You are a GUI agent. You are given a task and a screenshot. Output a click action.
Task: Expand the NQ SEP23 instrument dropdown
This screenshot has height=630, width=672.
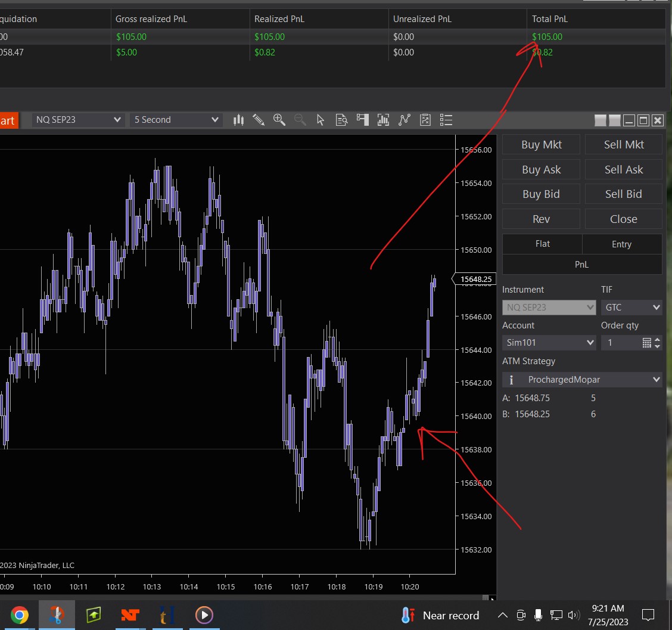[x=78, y=120]
